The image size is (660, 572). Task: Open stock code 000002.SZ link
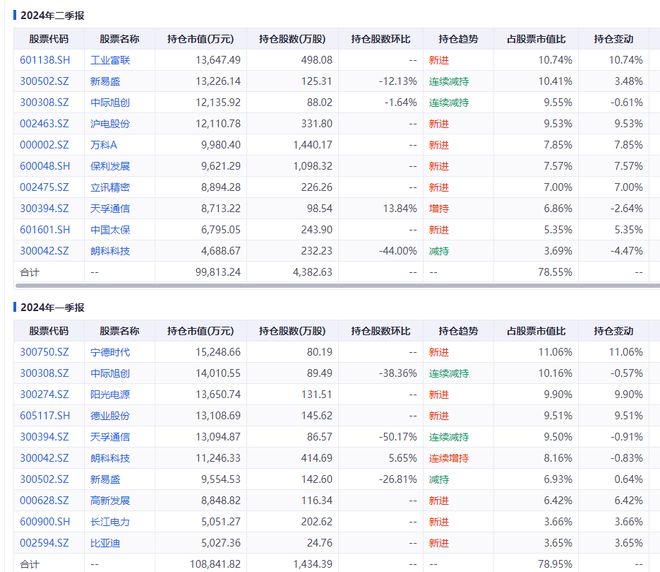(44, 145)
